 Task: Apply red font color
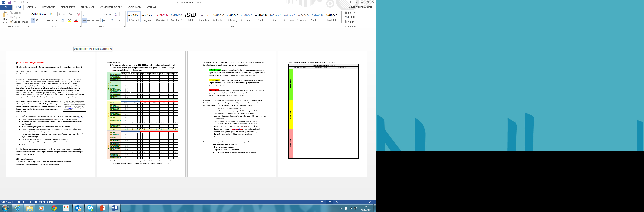click(76, 20)
